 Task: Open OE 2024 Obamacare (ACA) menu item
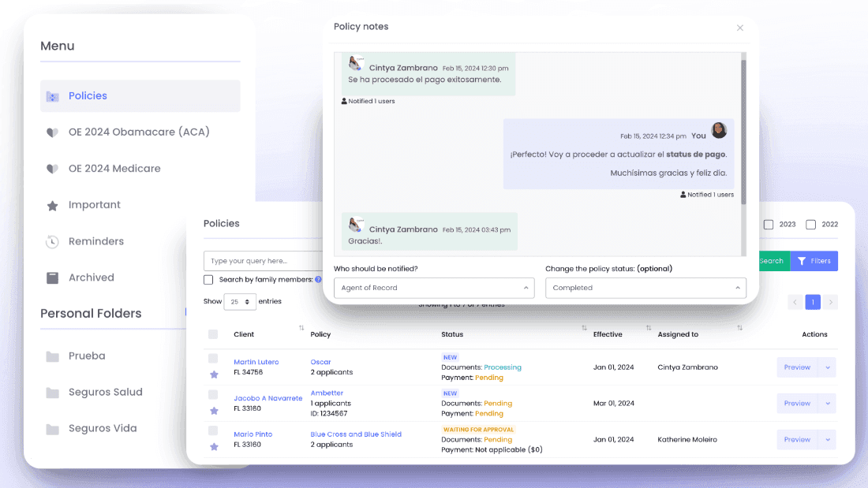point(139,132)
